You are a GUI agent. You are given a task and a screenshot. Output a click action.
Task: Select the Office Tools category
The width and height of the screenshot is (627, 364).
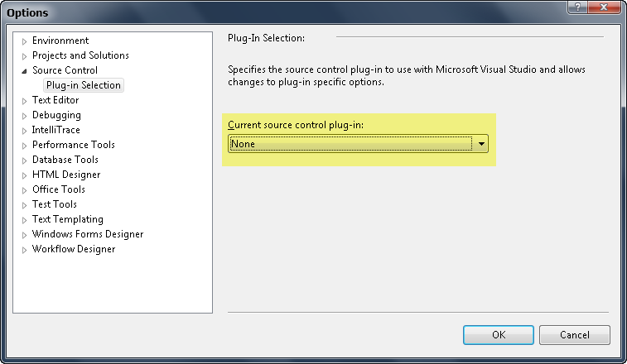tap(59, 189)
